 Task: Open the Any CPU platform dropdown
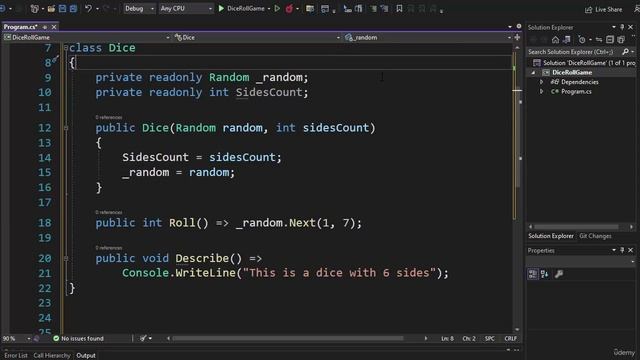pyautogui.click(x=186, y=8)
